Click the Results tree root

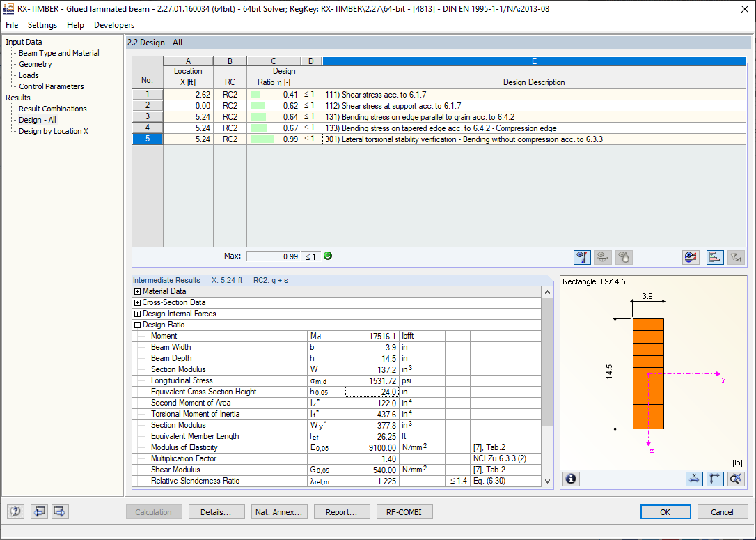[x=18, y=98]
